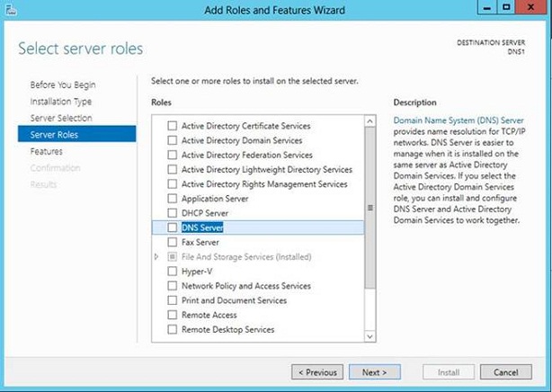Image resolution: width=552 pixels, height=392 pixels.
Task: Check the Remote Access checkbox
Action: (172, 315)
